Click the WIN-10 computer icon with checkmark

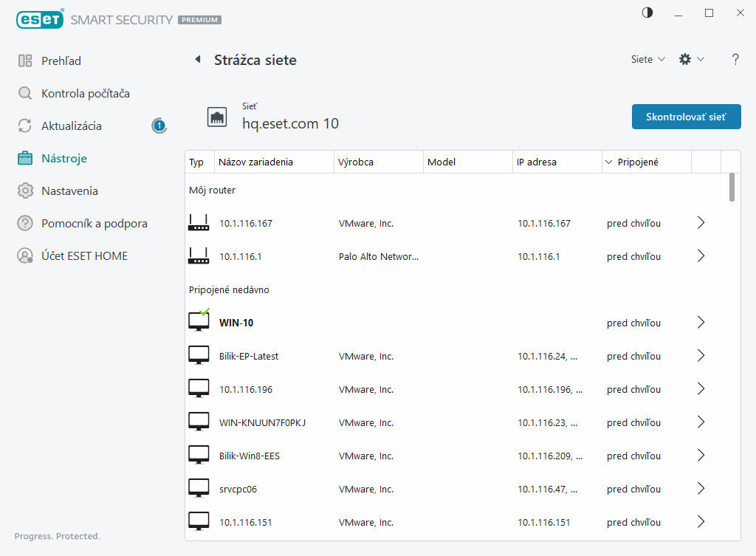coord(199,322)
